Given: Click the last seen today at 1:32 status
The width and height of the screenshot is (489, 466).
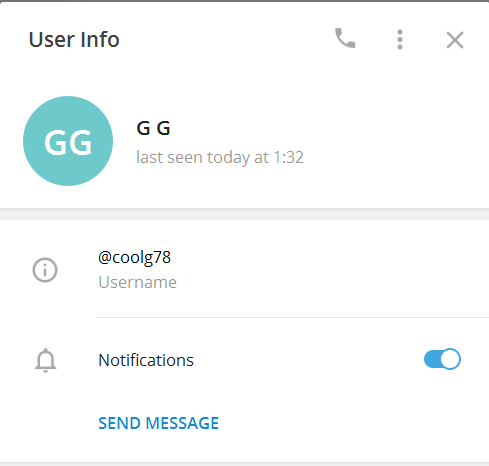Looking at the screenshot, I should pos(220,157).
